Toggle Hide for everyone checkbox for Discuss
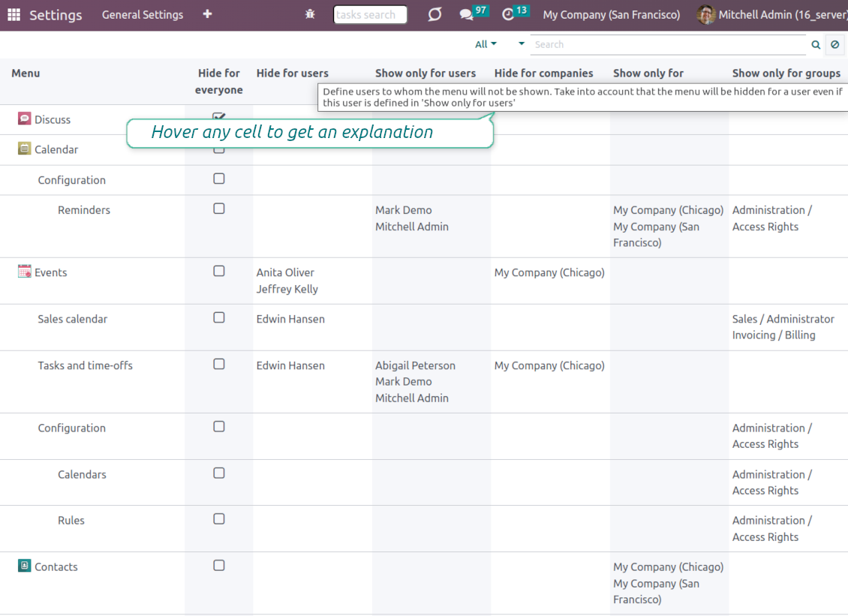Screen dimensions: 848x616 click(x=218, y=116)
